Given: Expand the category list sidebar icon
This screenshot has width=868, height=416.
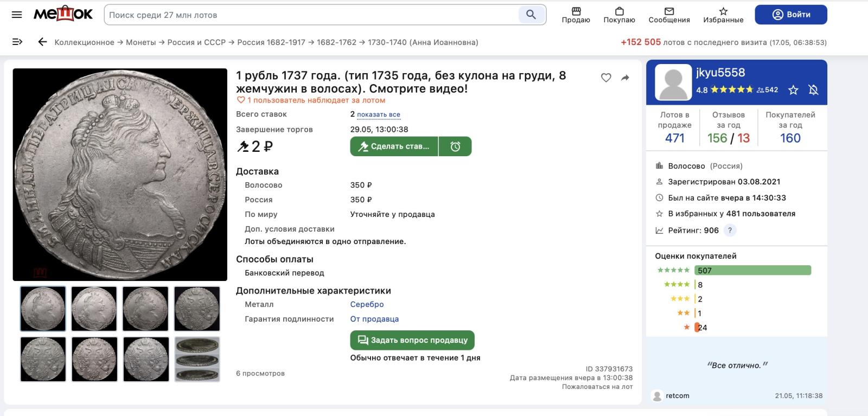Looking at the screenshot, I should [x=17, y=42].
